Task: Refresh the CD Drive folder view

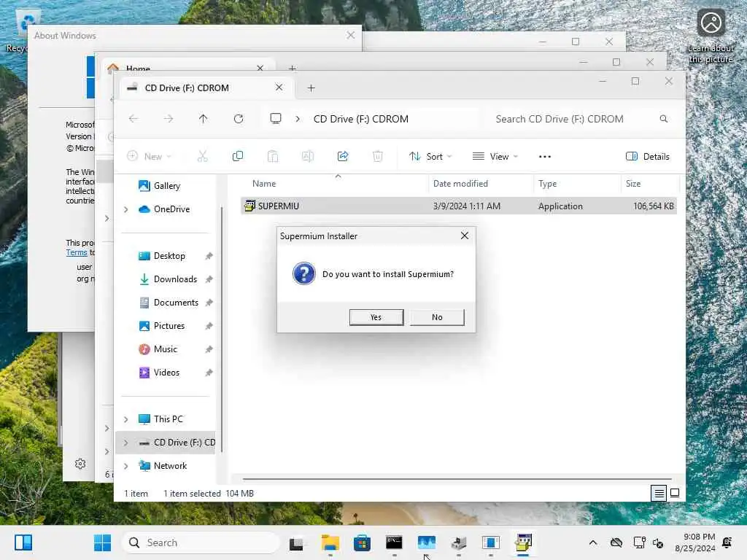Action: pos(239,119)
